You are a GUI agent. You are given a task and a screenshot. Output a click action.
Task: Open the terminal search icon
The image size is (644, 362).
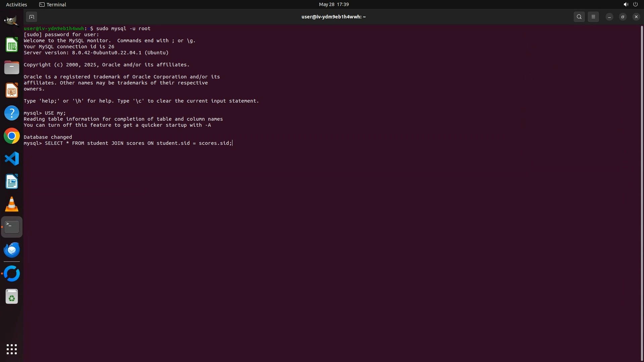pyautogui.click(x=579, y=17)
